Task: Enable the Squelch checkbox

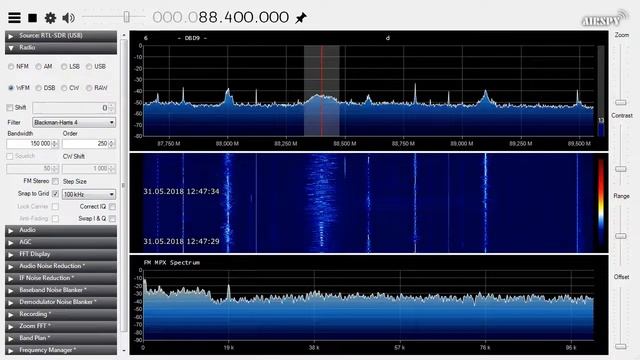Action: 10,156
